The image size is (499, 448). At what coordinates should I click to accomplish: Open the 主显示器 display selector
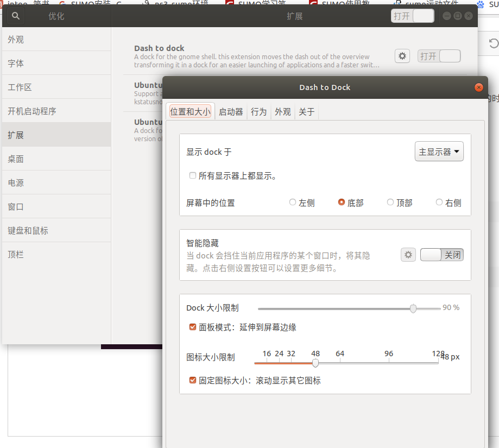439,151
